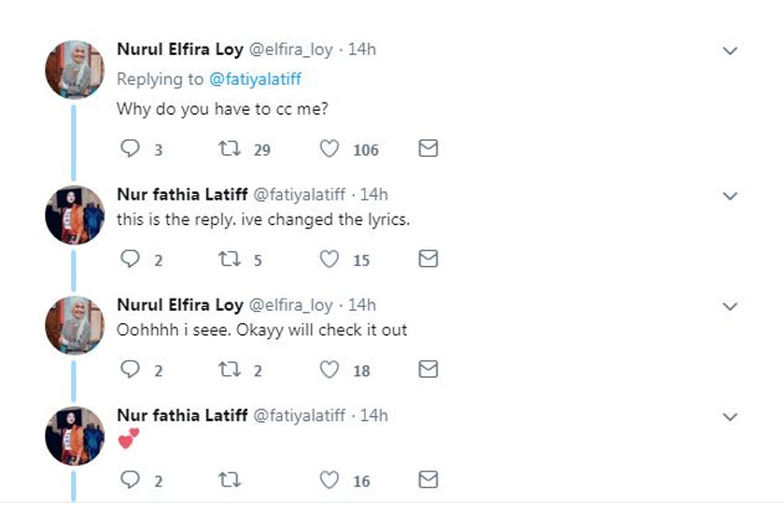Retweet the "Okayy will check it out" tweet
The image size is (784, 532).
point(229,370)
